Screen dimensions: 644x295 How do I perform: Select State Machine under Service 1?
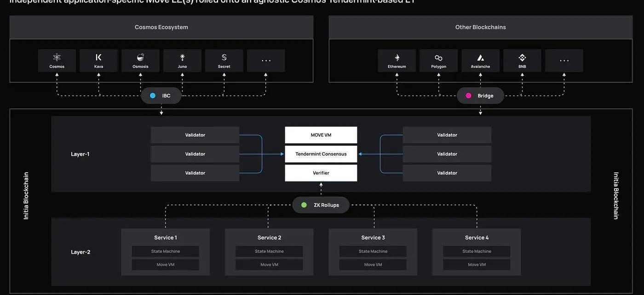point(166,251)
